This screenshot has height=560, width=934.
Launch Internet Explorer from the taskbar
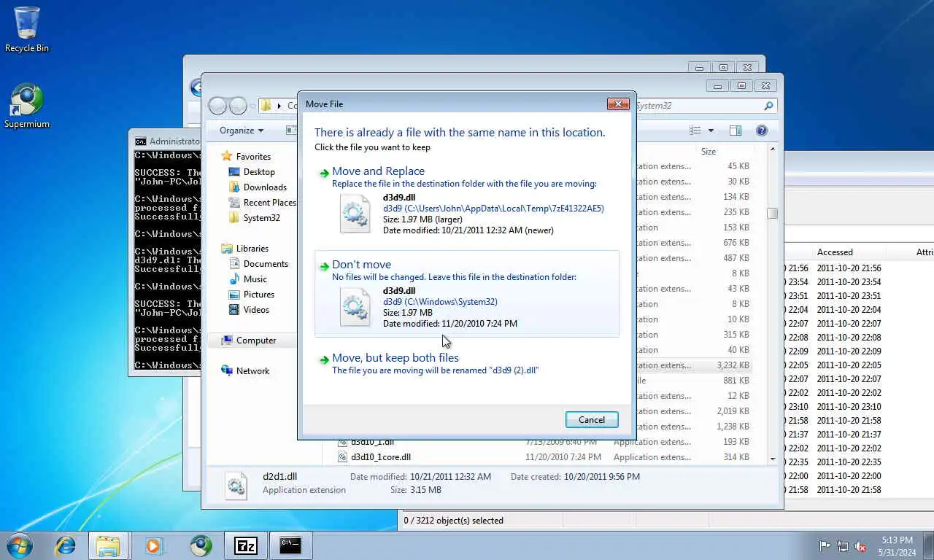66,545
